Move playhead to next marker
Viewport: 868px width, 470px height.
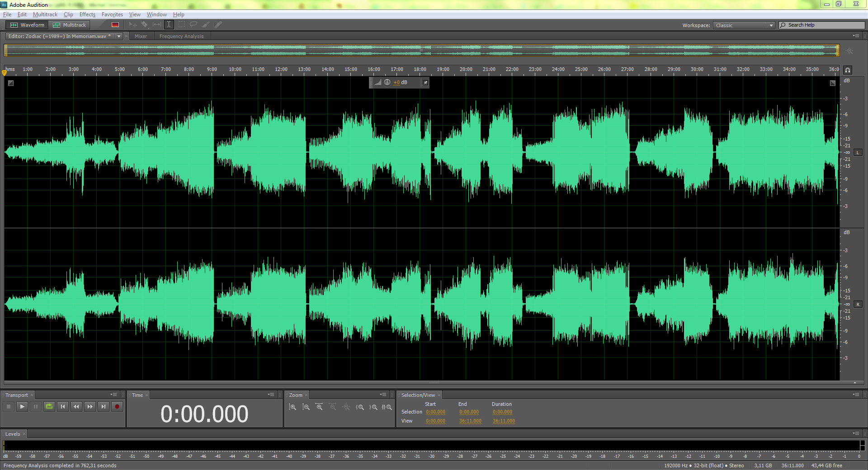104,407
